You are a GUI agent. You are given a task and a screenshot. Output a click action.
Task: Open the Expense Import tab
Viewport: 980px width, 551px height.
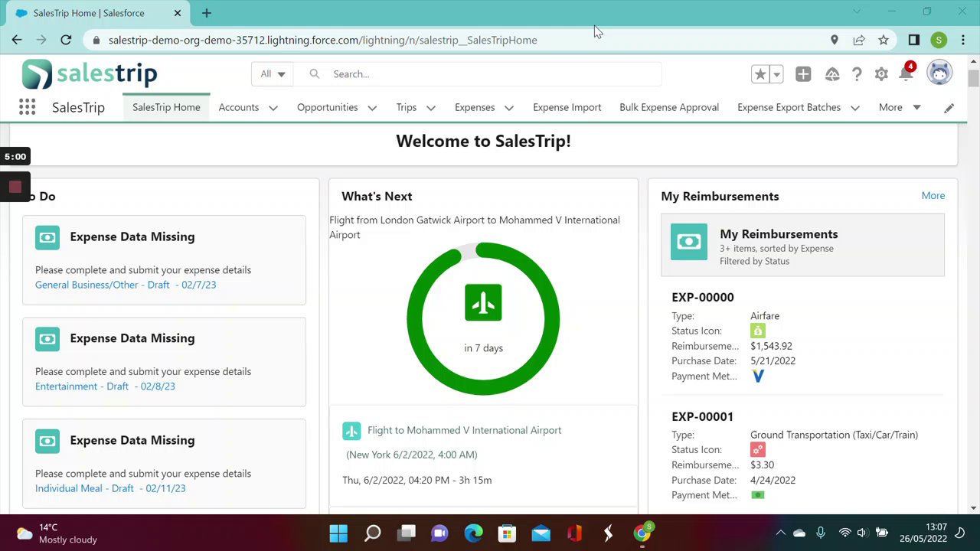(567, 107)
